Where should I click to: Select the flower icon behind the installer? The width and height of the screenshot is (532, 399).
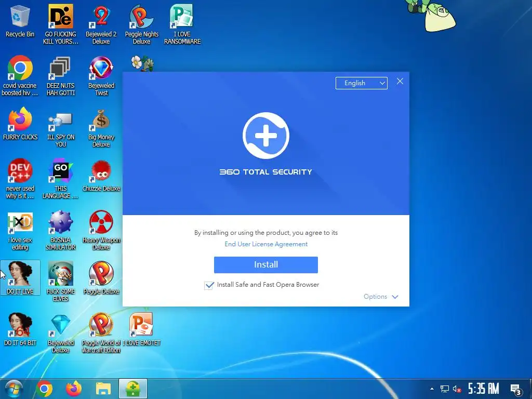142,63
